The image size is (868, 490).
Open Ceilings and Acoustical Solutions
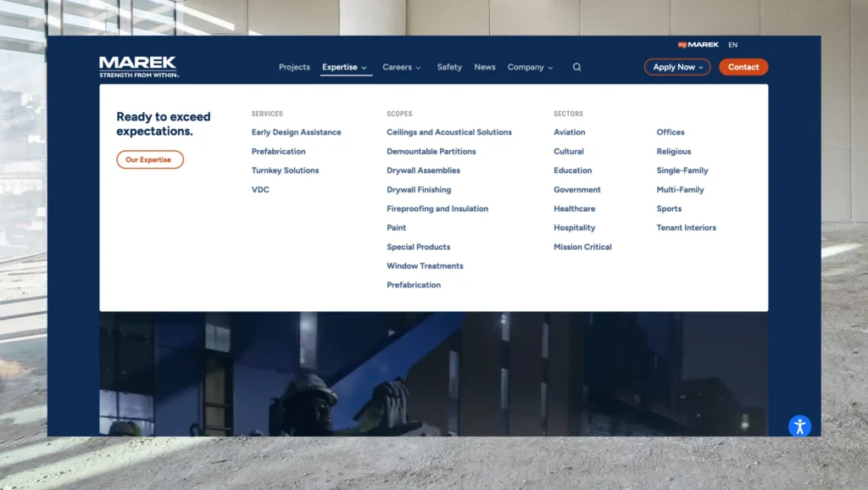click(449, 132)
